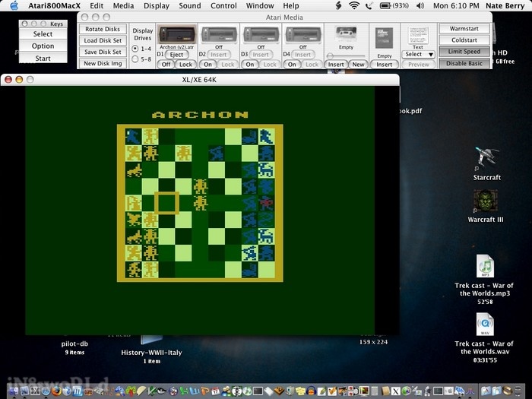Click the yellow cursor frame on the Archon board
Screen dimensions: 532x399
coord(166,203)
